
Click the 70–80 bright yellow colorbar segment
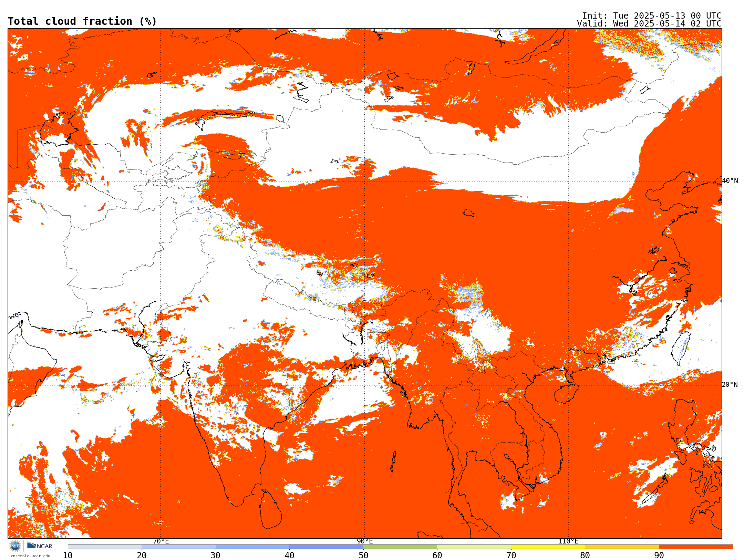[548, 547]
